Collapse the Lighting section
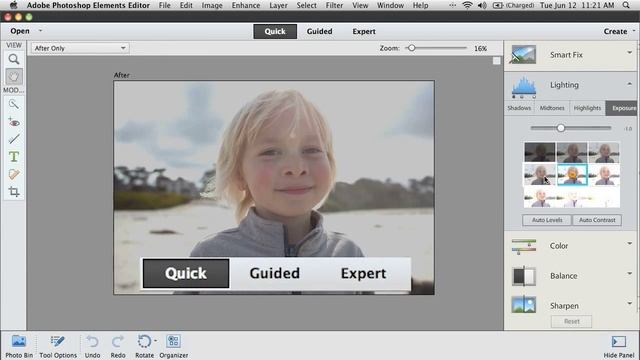 pos(629,84)
